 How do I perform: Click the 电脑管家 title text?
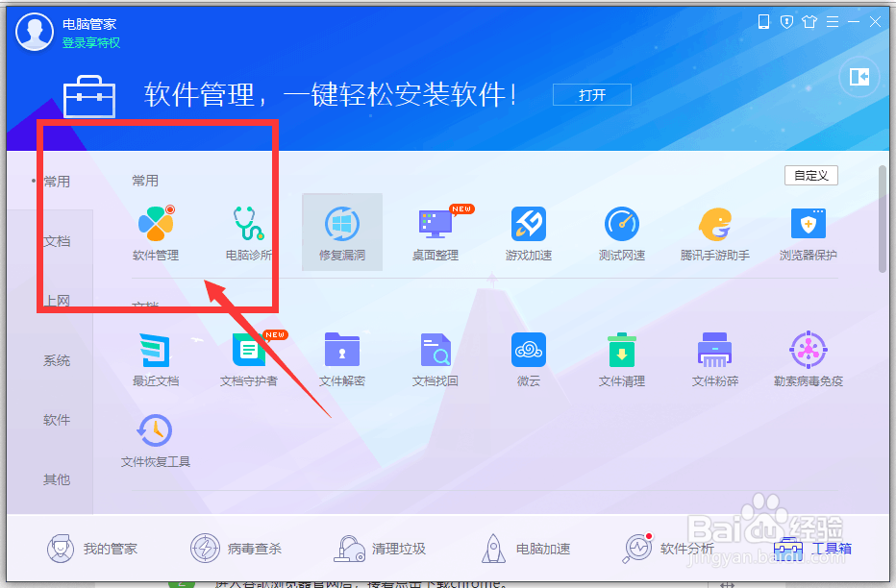(x=89, y=24)
